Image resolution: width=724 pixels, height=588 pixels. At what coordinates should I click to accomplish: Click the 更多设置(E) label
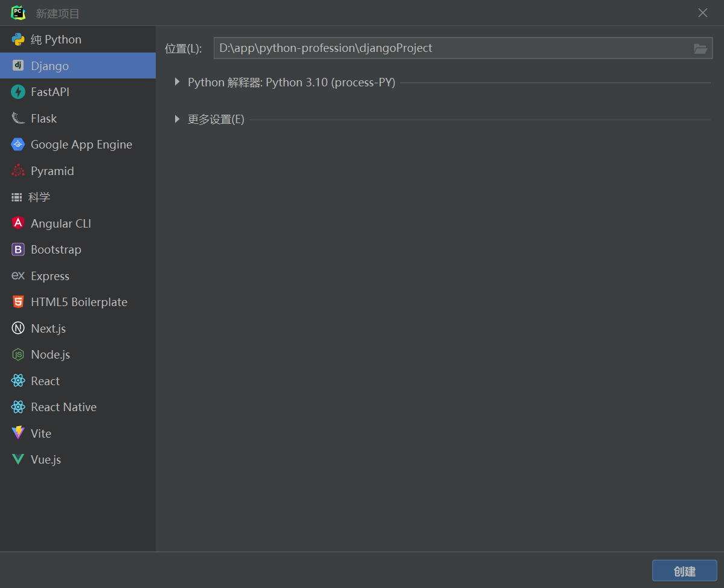point(216,120)
